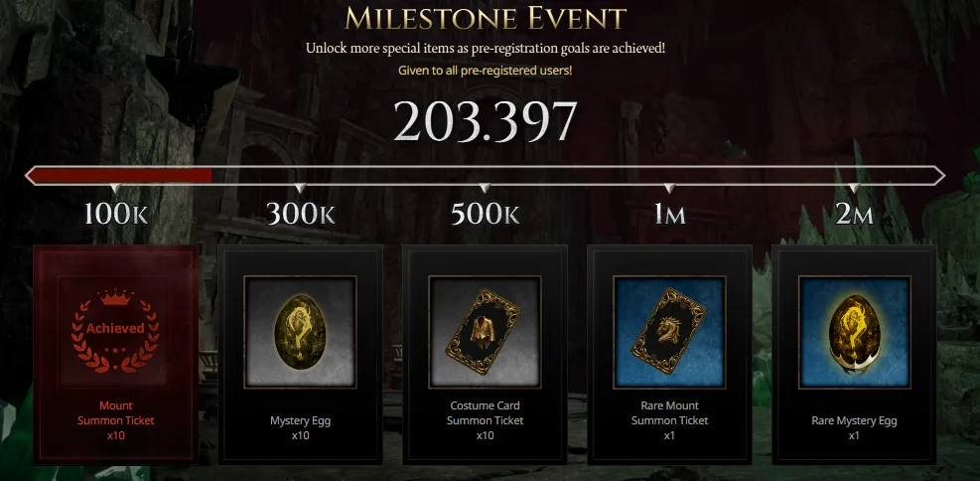Screen dimensions: 980x481
Task: Click the glowing Rare Mystery Egg icon
Action: (x=854, y=333)
